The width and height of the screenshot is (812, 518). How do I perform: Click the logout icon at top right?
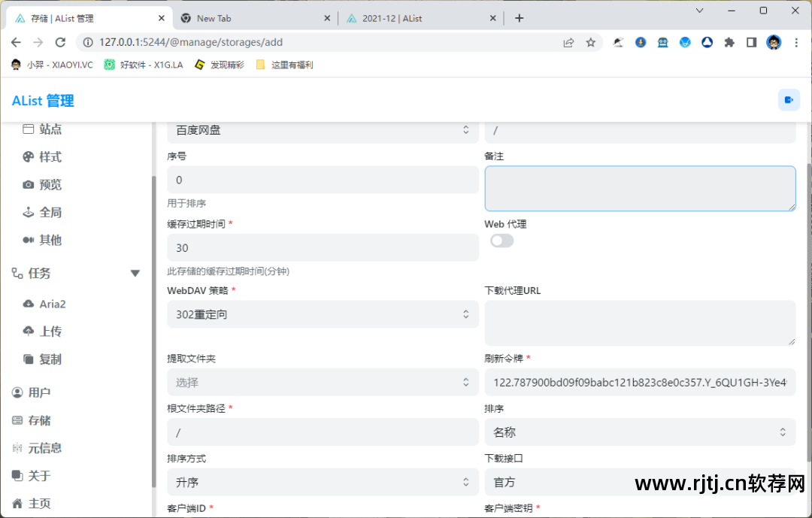[789, 99]
